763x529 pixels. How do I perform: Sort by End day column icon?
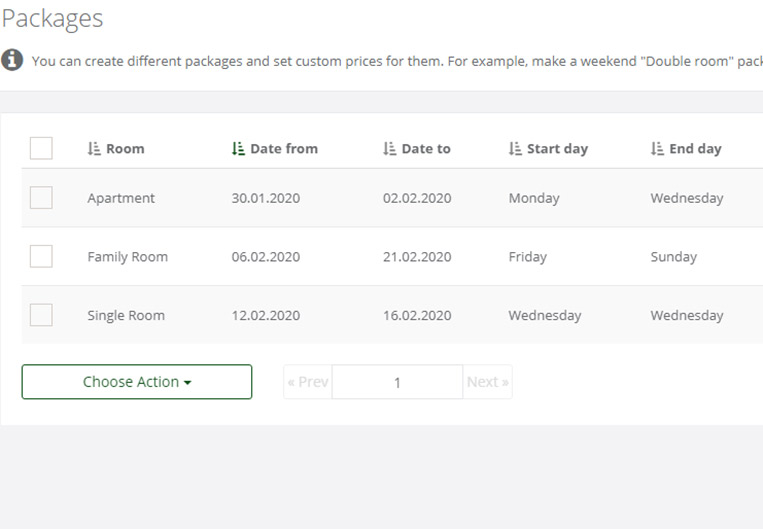coord(657,148)
